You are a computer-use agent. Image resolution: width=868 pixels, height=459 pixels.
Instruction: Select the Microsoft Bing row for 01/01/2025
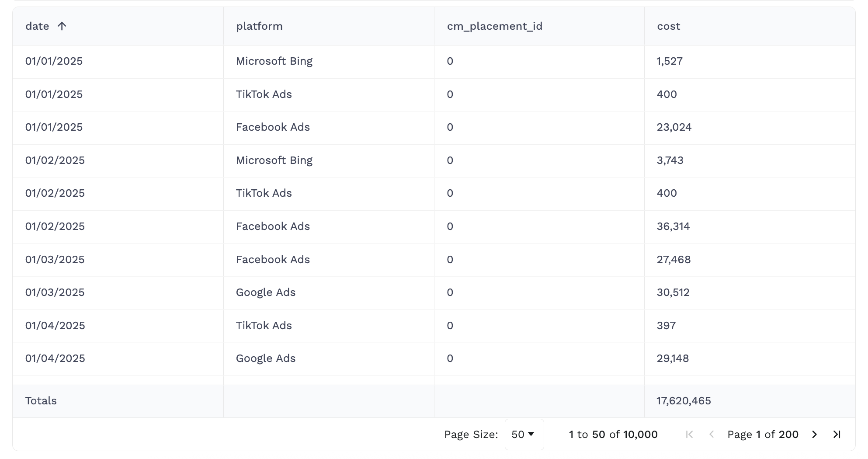pos(274,61)
